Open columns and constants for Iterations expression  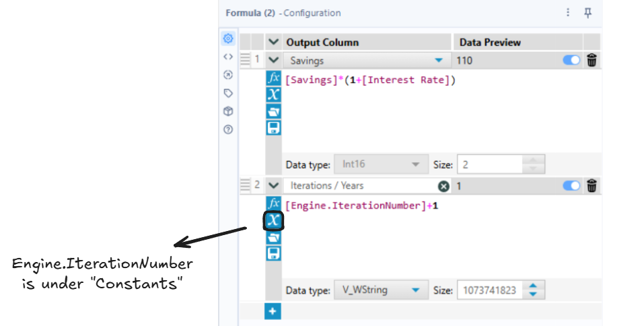click(x=273, y=220)
